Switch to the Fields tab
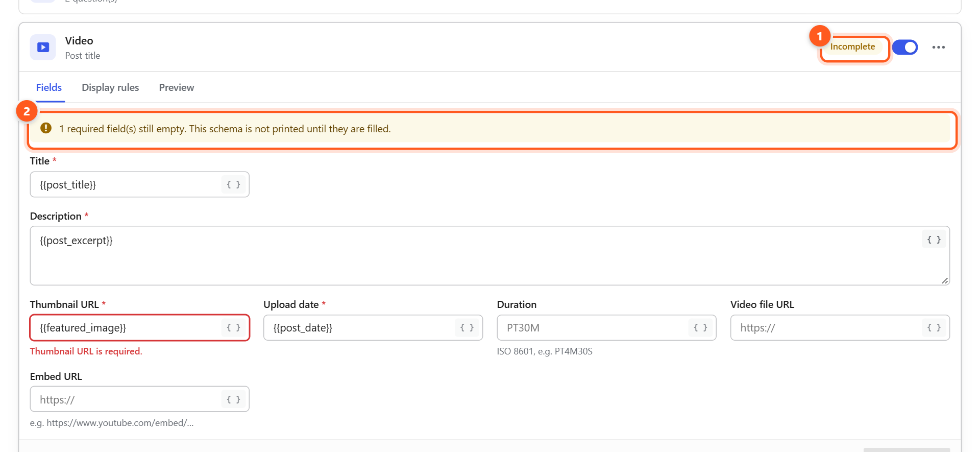Screen dimensions: 980x452 tap(49, 87)
